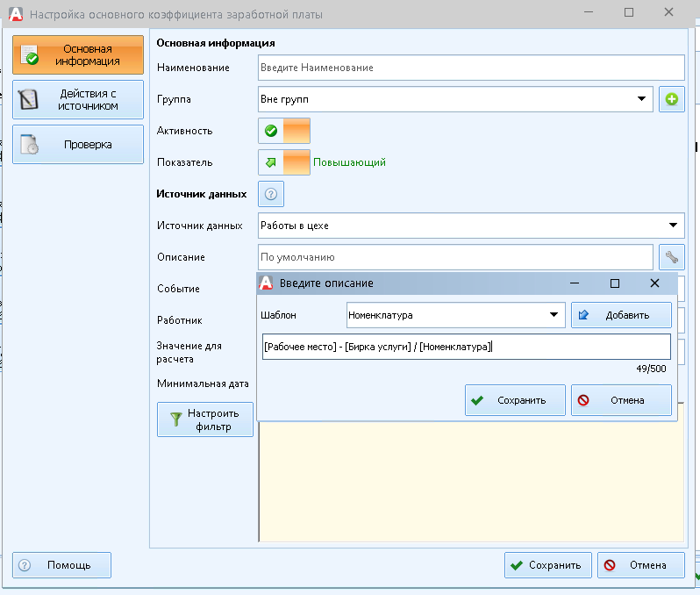This screenshot has width=700, height=595.
Task: Click the Повышающий green label
Action: (x=349, y=162)
